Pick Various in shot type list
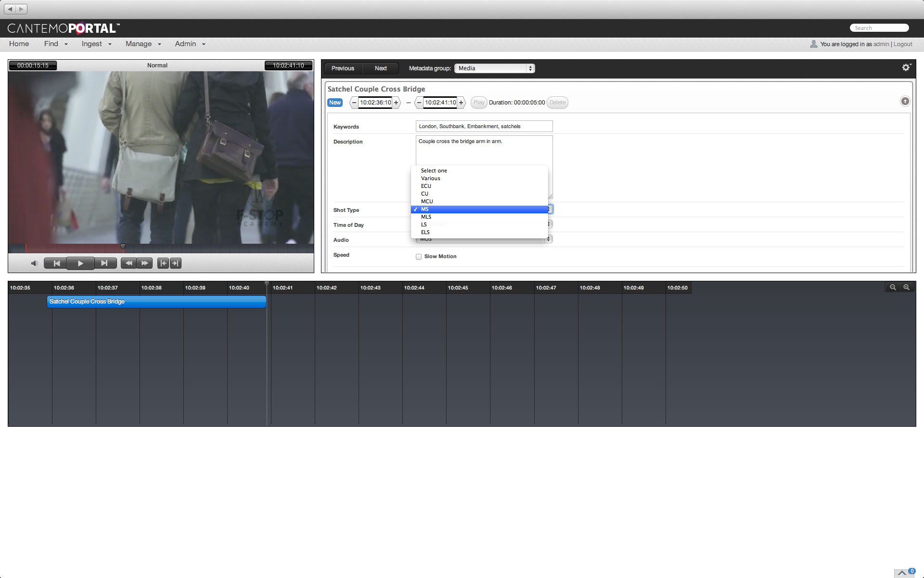The width and height of the screenshot is (924, 578). pyautogui.click(x=479, y=178)
